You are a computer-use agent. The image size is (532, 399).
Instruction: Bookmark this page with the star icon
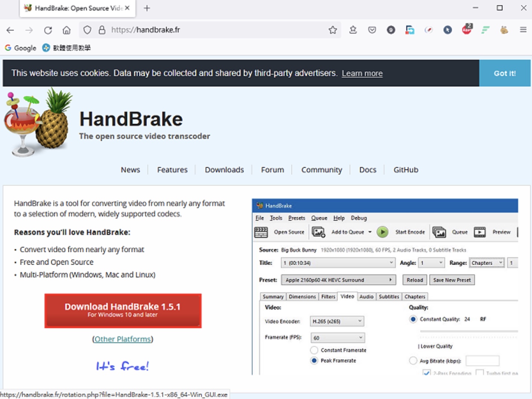pos(333,30)
